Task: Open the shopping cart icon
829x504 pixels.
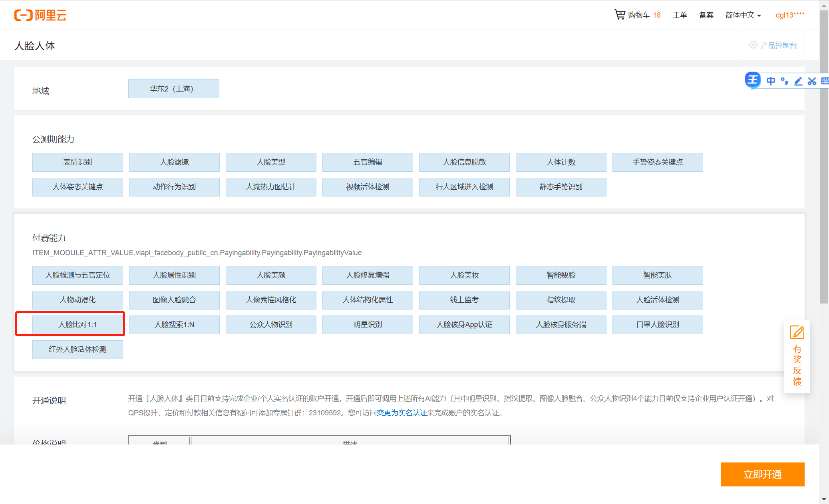Action: click(x=620, y=15)
